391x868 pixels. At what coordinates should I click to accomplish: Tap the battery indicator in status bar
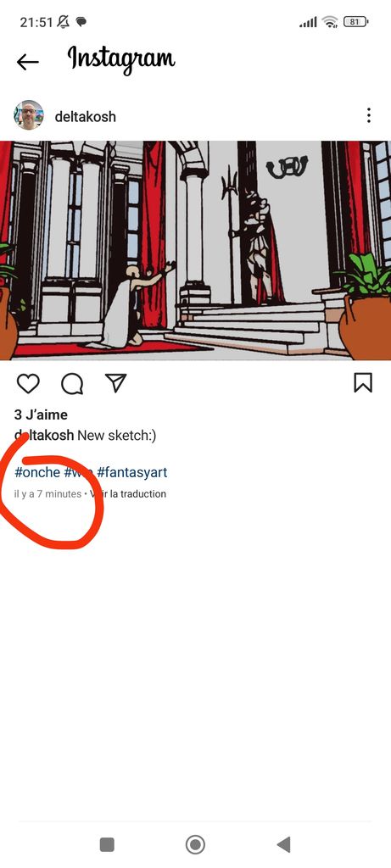point(355,22)
